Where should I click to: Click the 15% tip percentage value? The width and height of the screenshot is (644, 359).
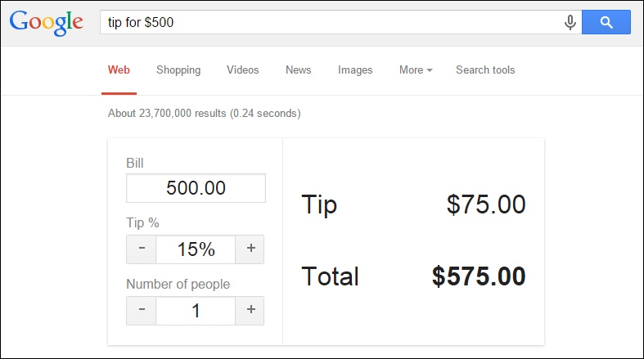tap(196, 249)
